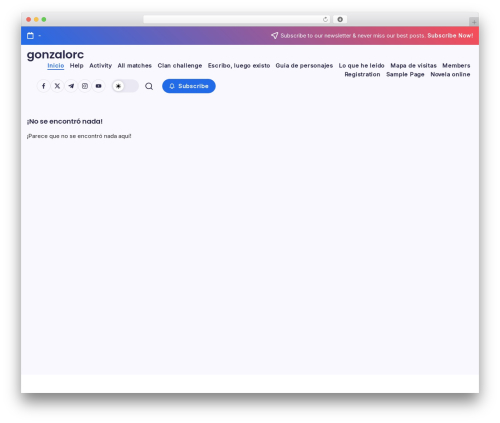Screen dimensions: 500x423
Task: Open Novela online menu item
Action: 450,74
